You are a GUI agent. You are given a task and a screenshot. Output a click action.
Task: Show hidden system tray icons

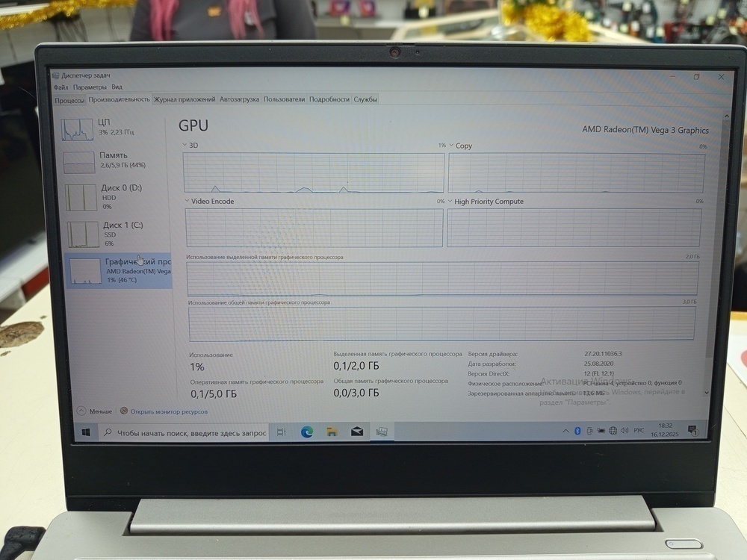pos(565,431)
